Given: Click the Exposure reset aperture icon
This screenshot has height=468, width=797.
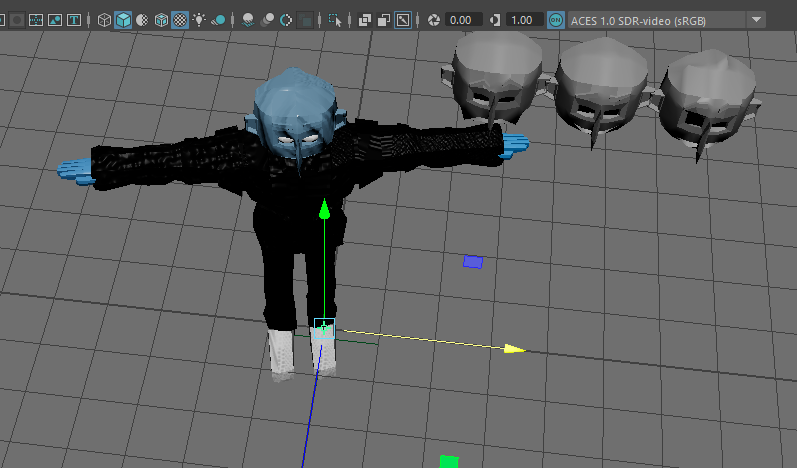Looking at the screenshot, I should [434, 20].
